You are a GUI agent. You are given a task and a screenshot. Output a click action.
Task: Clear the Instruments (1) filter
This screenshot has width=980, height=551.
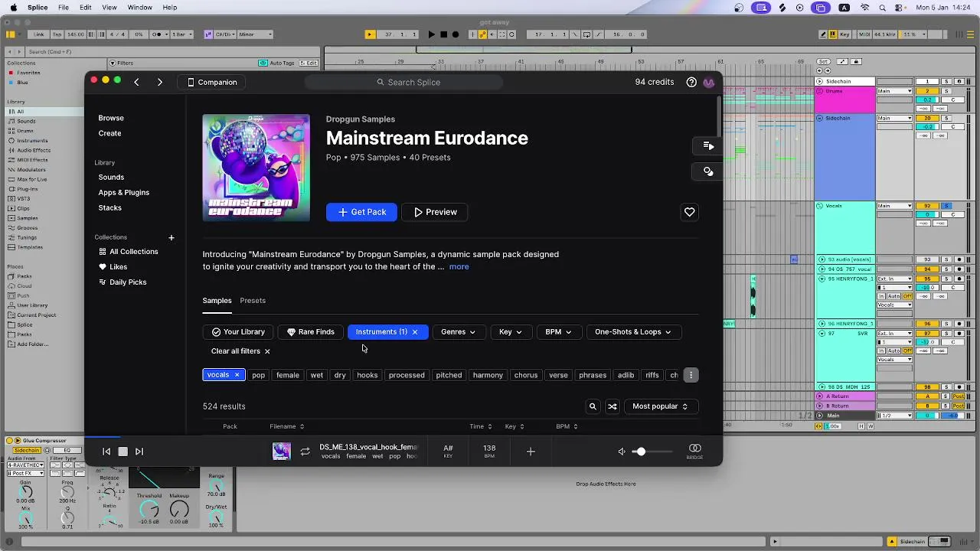415,332
